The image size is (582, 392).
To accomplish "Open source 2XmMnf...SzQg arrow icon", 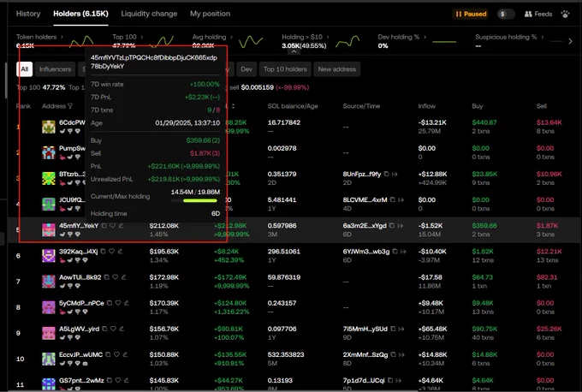I will (401, 354).
